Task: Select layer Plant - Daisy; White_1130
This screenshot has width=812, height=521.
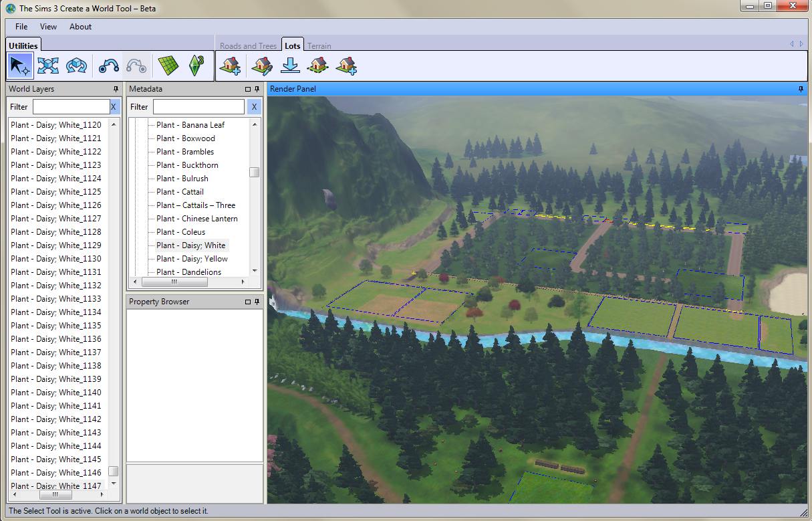Action: coord(56,259)
